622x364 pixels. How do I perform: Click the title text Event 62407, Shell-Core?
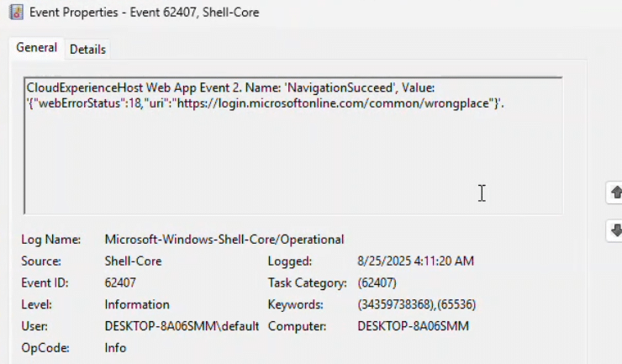click(x=194, y=13)
